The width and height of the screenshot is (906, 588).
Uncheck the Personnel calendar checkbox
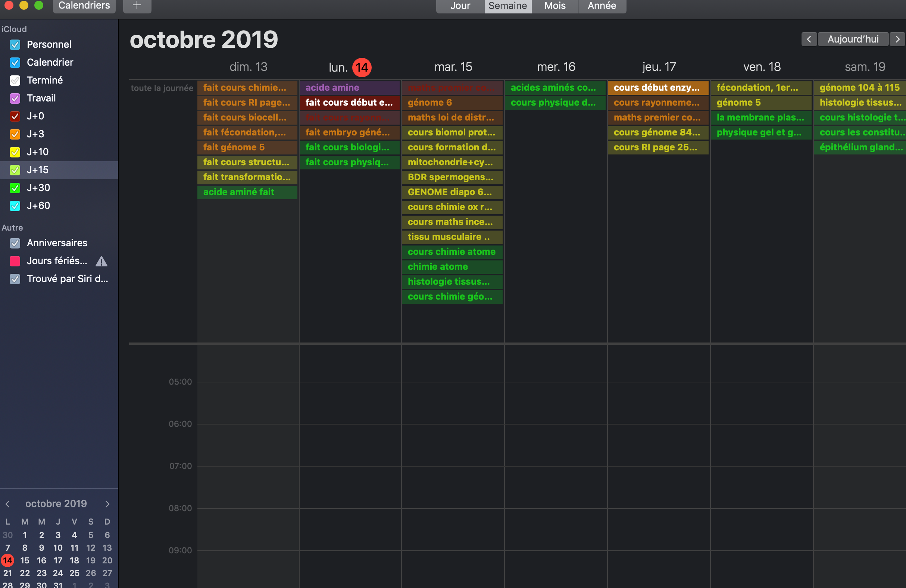[15, 44]
